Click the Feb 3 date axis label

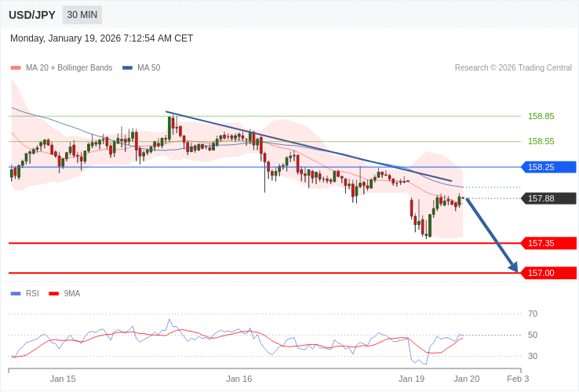point(518,379)
